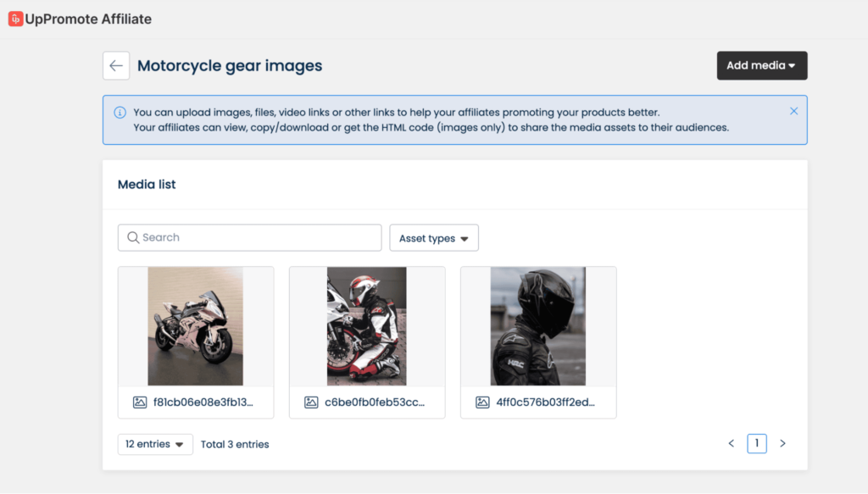The image size is (868, 494).
Task: Click the f81cb06e08e3fb13 file name
Action: coord(203,402)
